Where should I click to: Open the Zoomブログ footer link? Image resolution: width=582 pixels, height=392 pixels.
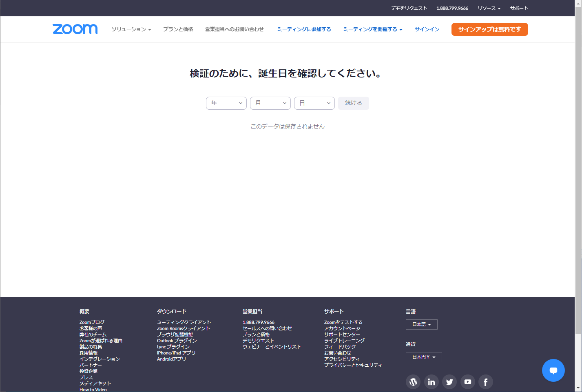[x=92, y=322]
